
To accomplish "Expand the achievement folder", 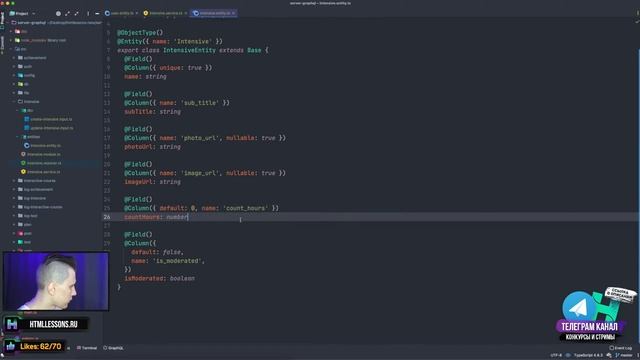I will click(15, 58).
